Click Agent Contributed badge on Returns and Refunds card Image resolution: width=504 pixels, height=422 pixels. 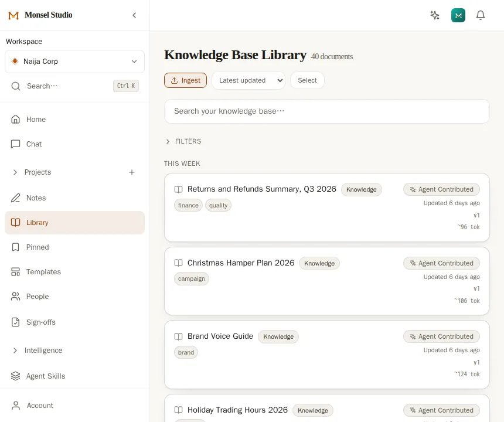pyautogui.click(x=442, y=189)
